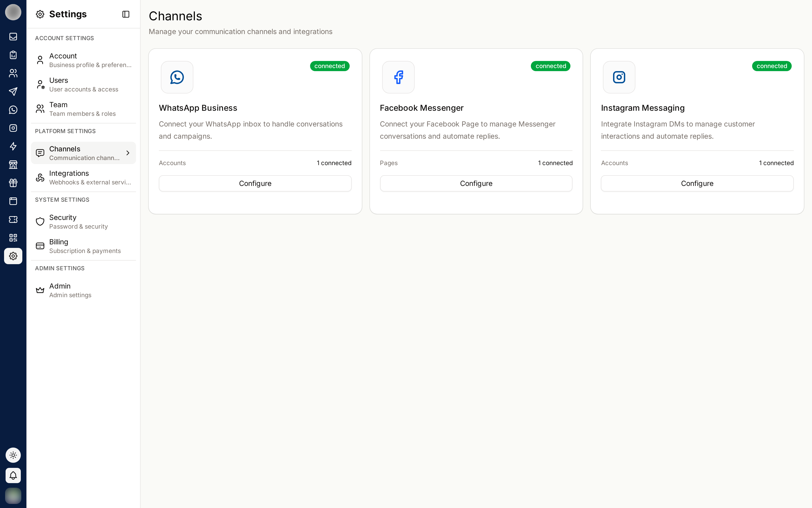Open Account business profile settings

coord(83,60)
